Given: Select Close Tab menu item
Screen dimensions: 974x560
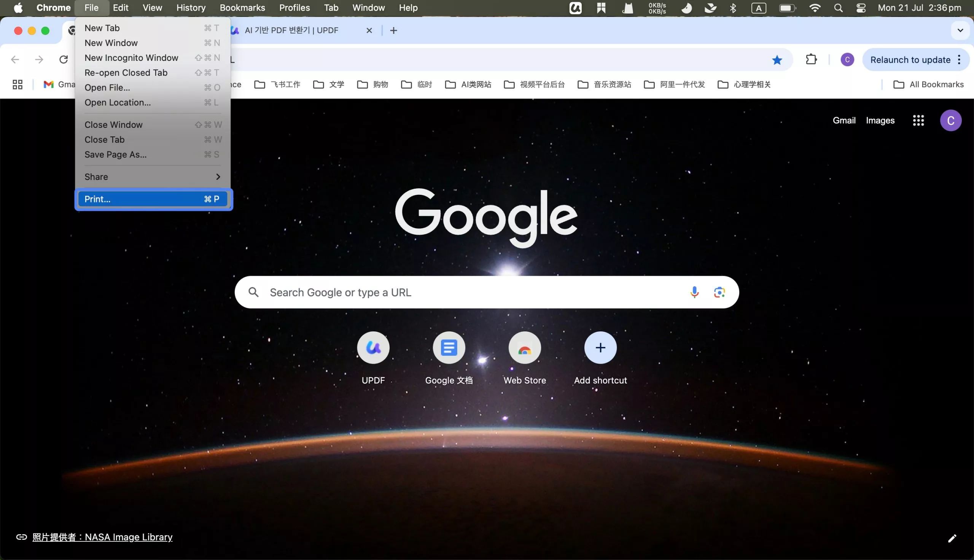Looking at the screenshot, I should pos(153,140).
